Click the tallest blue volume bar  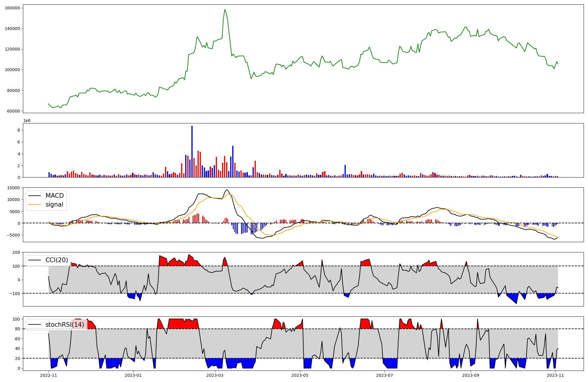192,151
